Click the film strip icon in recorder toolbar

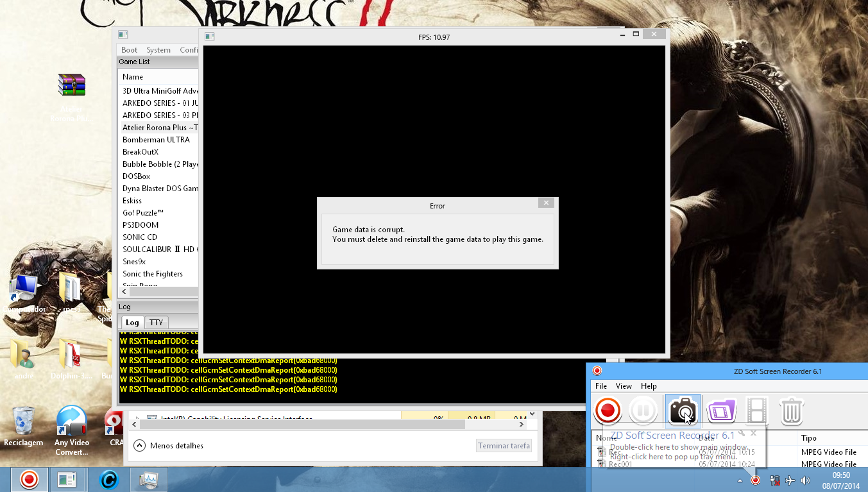click(x=757, y=411)
